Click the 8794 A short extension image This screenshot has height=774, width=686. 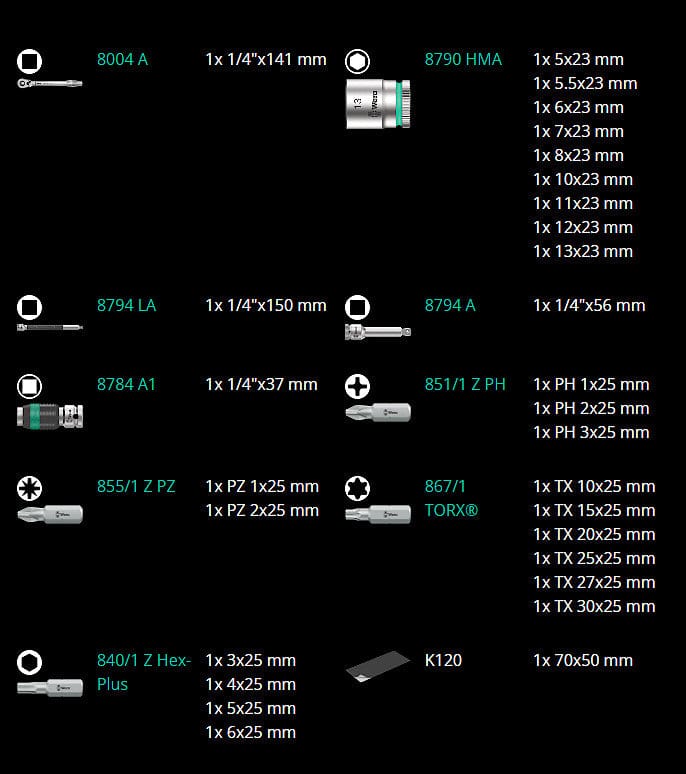click(x=378, y=330)
